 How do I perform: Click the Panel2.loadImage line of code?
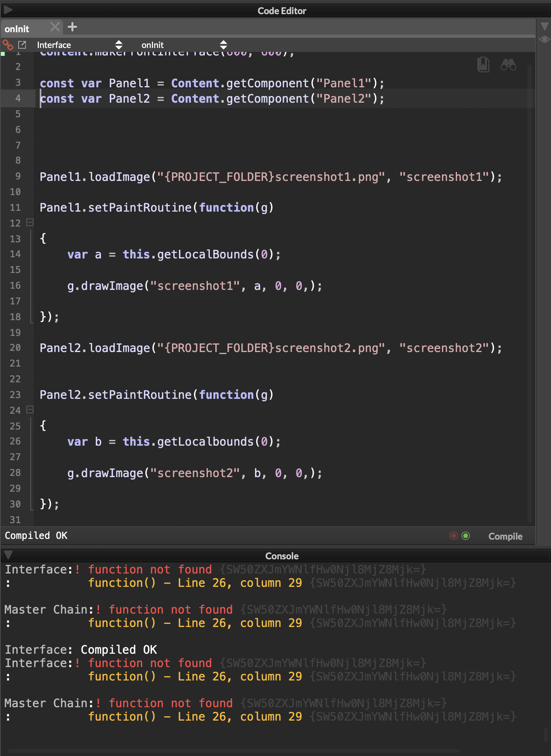(x=271, y=348)
